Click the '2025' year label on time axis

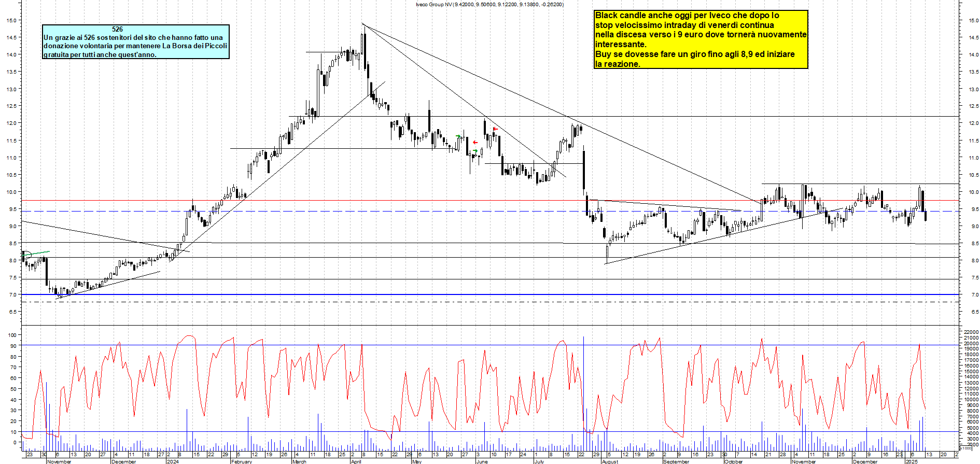(x=912, y=461)
